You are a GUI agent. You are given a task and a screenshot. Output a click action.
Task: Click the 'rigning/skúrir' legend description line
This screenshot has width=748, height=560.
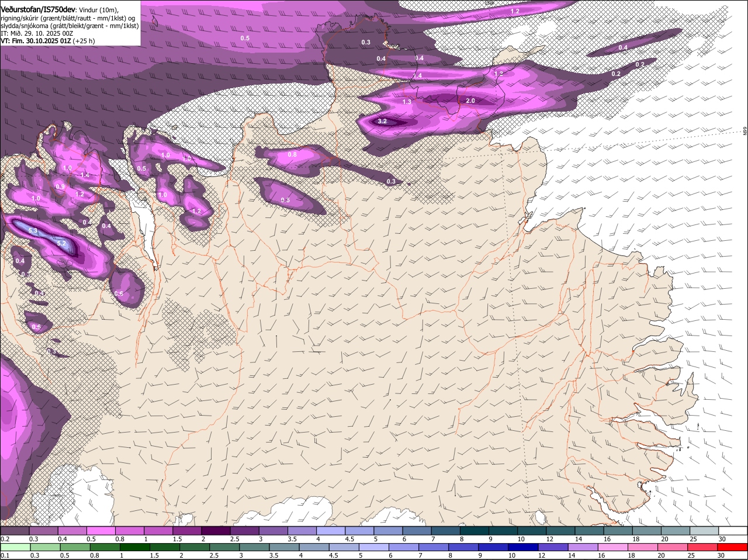pos(68,18)
